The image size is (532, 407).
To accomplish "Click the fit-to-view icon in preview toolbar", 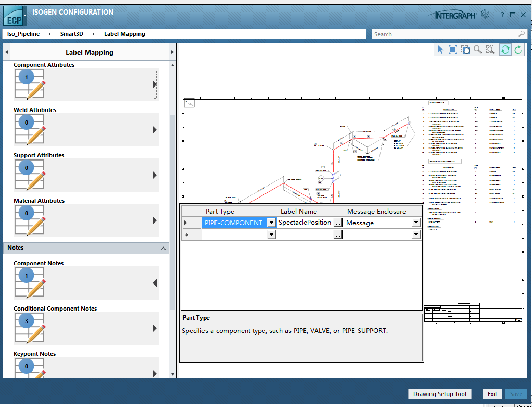I will point(452,50).
